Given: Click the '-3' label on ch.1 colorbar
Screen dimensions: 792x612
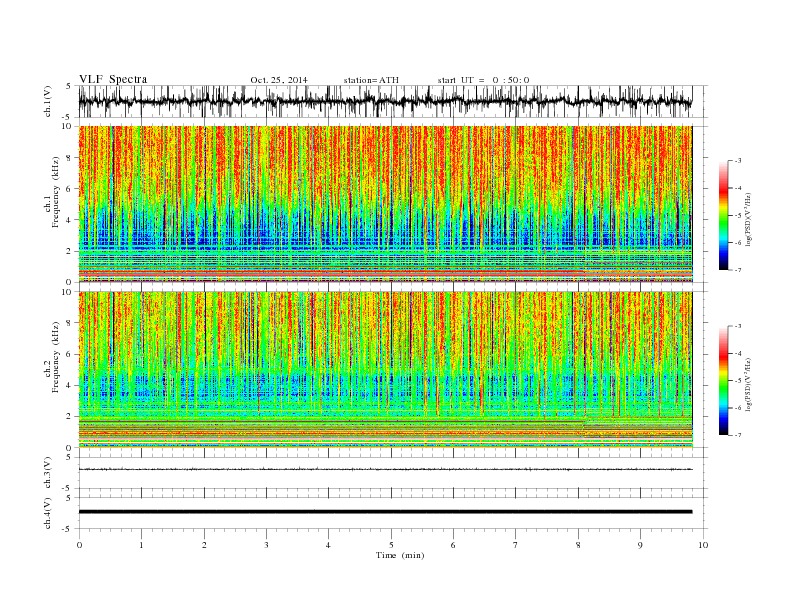Looking at the screenshot, I should 737,161.
